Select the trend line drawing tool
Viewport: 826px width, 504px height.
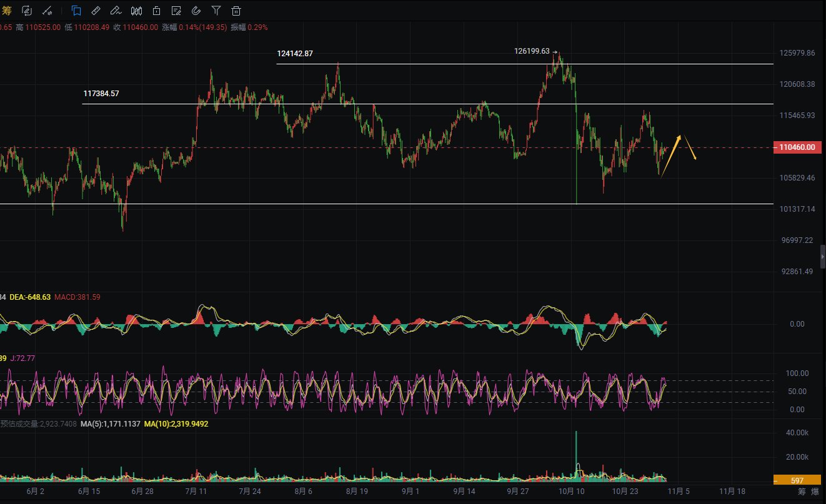[47, 11]
